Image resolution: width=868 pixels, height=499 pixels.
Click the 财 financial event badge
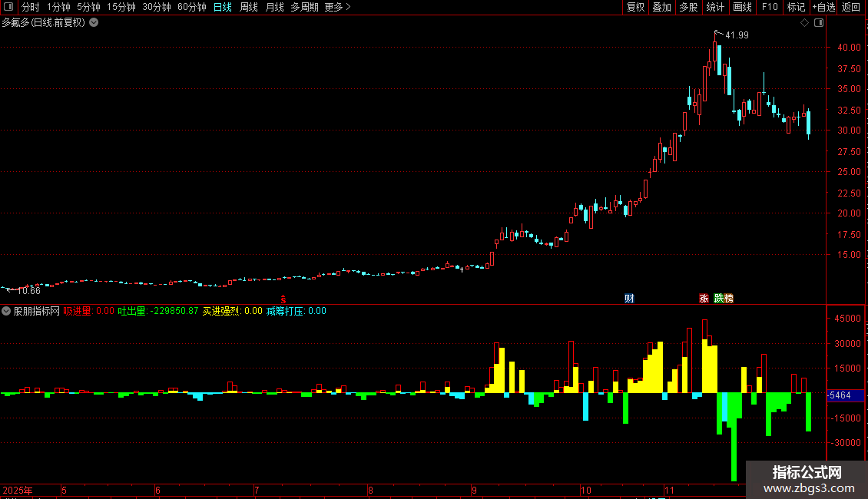[x=629, y=298]
